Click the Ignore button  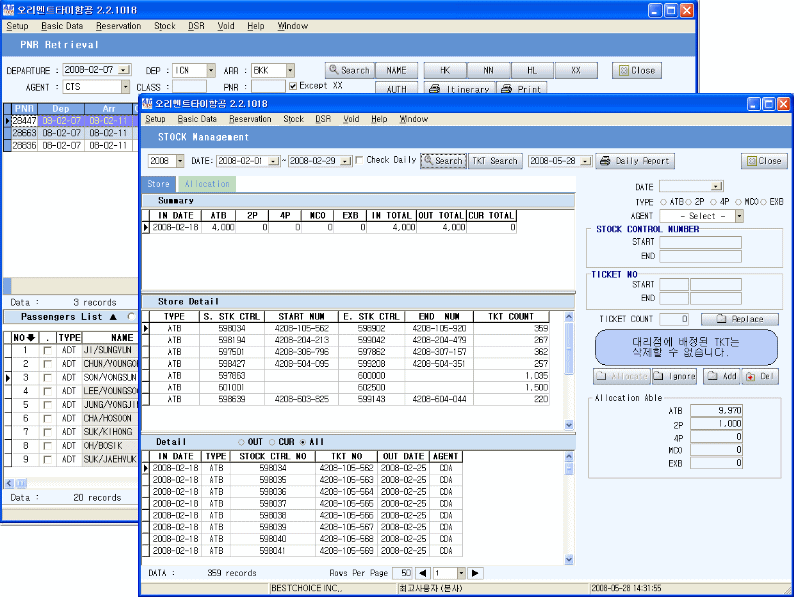tap(674, 377)
